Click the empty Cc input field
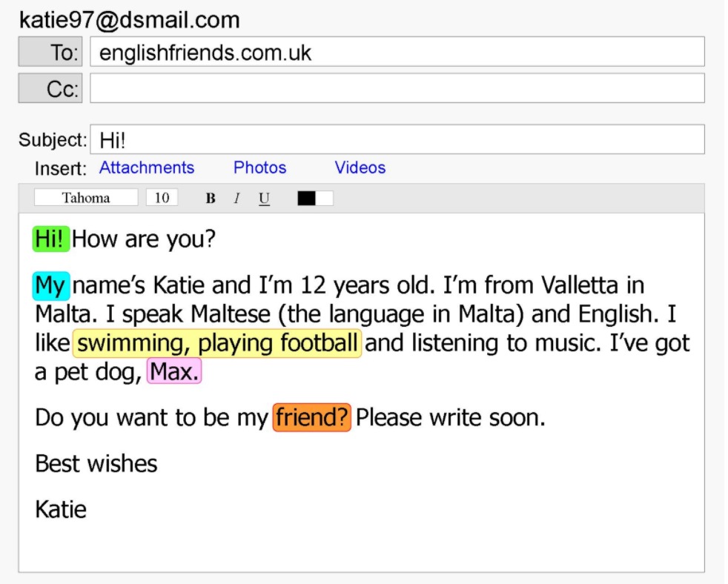 coord(397,89)
